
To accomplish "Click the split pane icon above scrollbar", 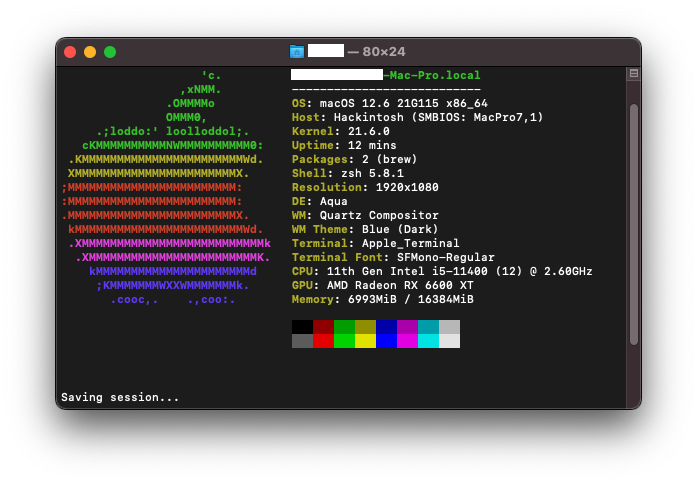I will (x=633, y=73).
